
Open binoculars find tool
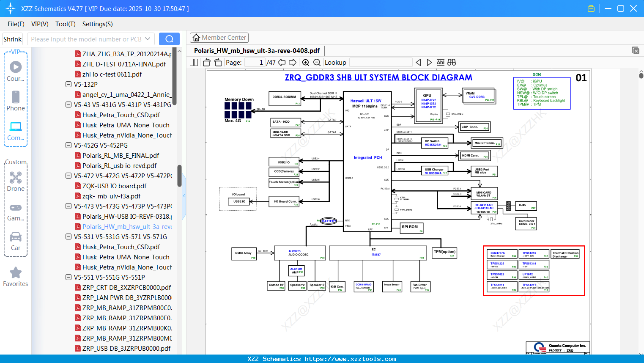[x=452, y=63]
